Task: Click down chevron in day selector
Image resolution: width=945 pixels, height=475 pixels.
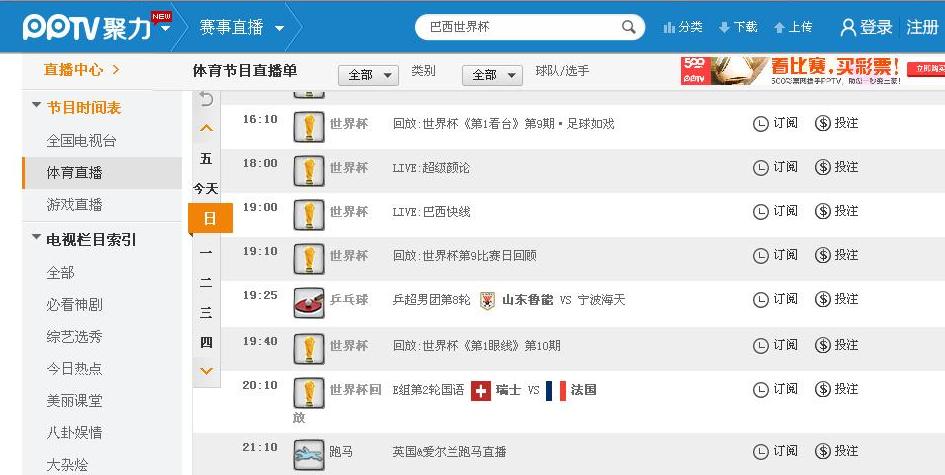Action: tap(206, 371)
